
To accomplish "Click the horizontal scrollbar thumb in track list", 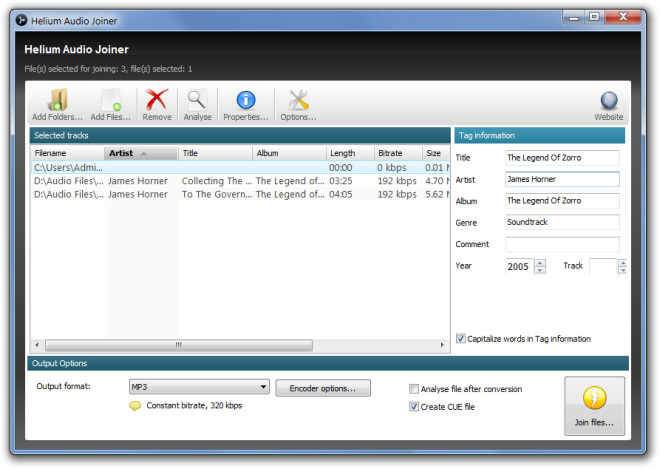I will coord(179,345).
